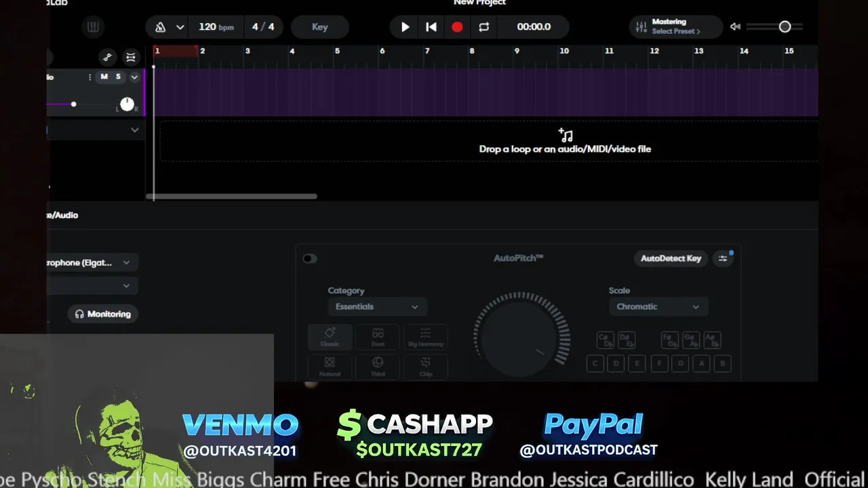Click bar 8 on the timeline ruler
The image size is (868, 488).
click(x=472, y=51)
